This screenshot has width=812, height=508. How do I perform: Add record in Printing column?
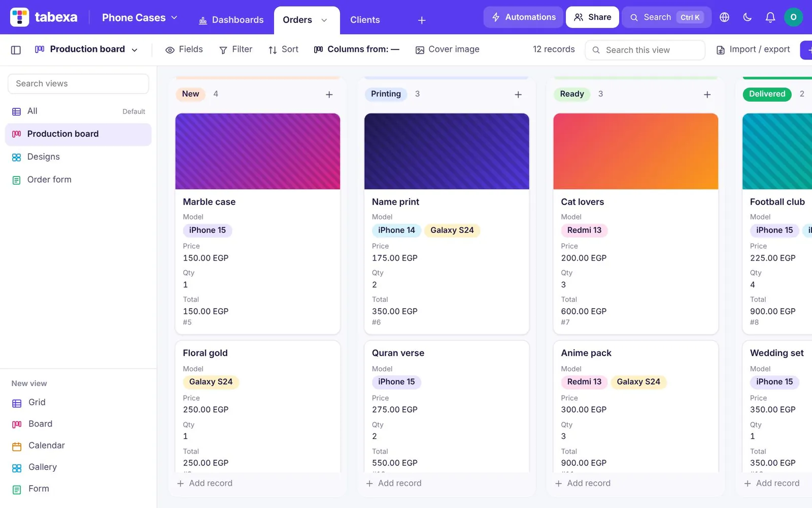[394, 484]
